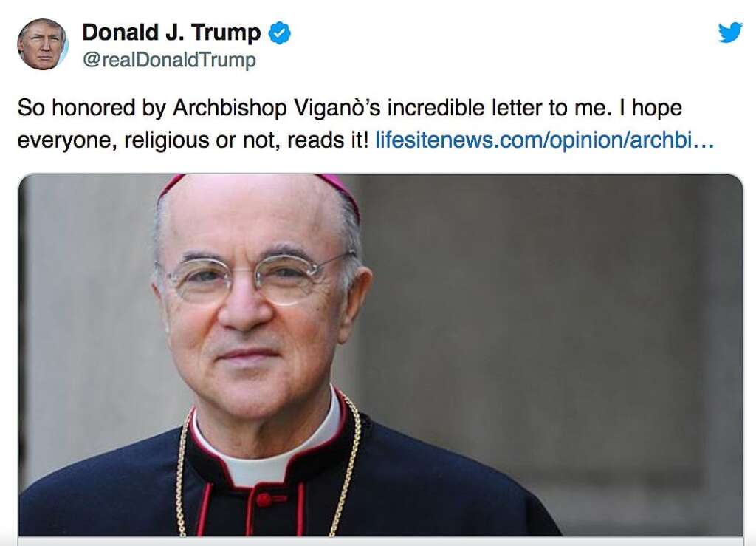Click the gray bar below the image
The height and width of the screenshot is (546, 756).
(378, 542)
